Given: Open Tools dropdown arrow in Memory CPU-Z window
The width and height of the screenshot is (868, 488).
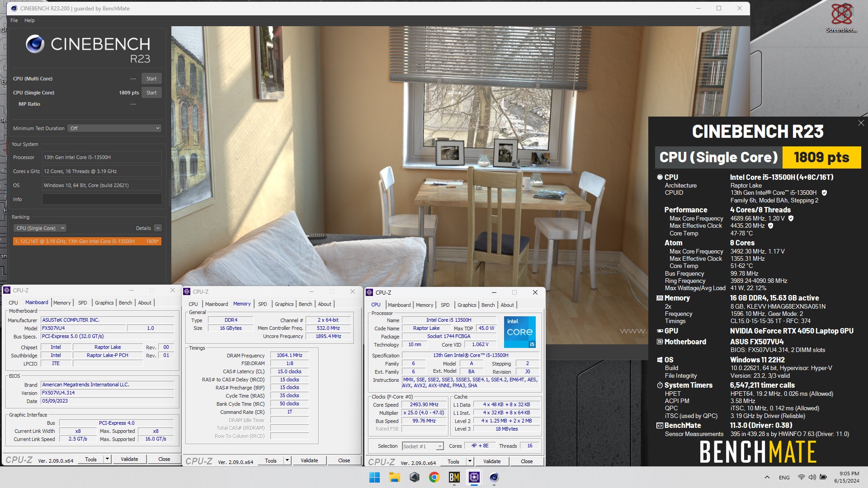Looking at the screenshot, I should (287, 460).
